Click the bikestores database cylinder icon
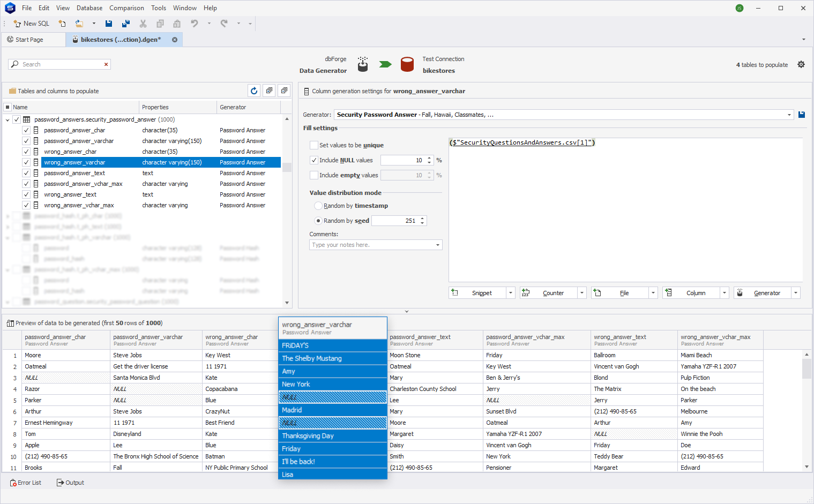The image size is (814, 504). 407,64
